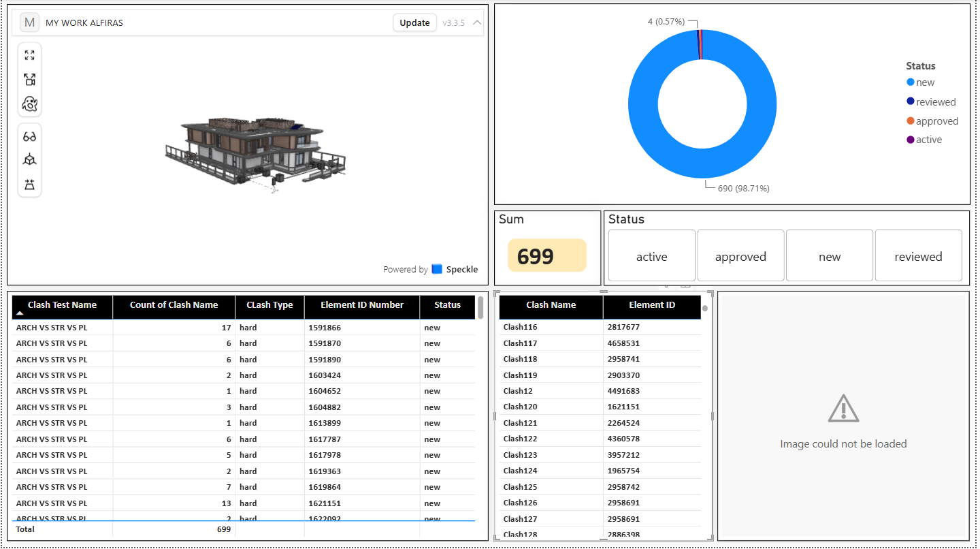Viewport: 980px width, 549px height.
Task: Click the Clash Name column header
Action: tap(551, 305)
